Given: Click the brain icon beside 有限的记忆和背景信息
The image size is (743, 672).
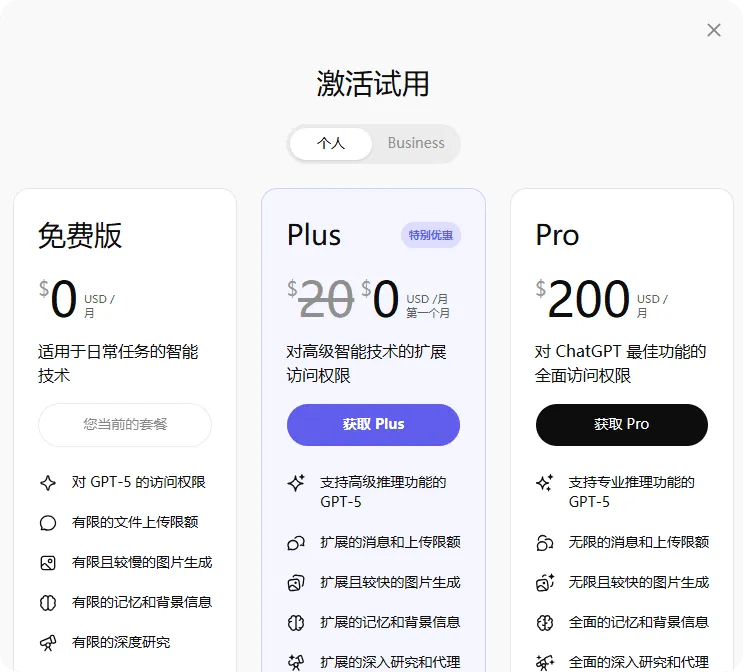Looking at the screenshot, I should (x=48, y=603).
